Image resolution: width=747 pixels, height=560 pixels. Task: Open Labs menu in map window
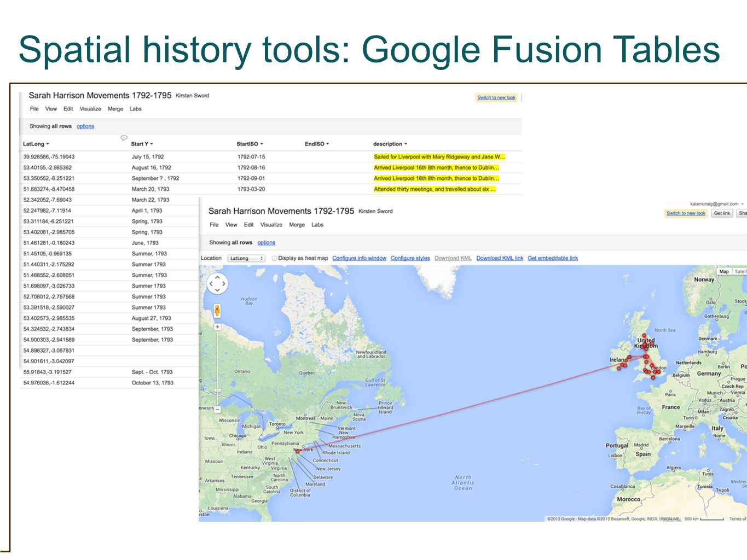(317, 225)
